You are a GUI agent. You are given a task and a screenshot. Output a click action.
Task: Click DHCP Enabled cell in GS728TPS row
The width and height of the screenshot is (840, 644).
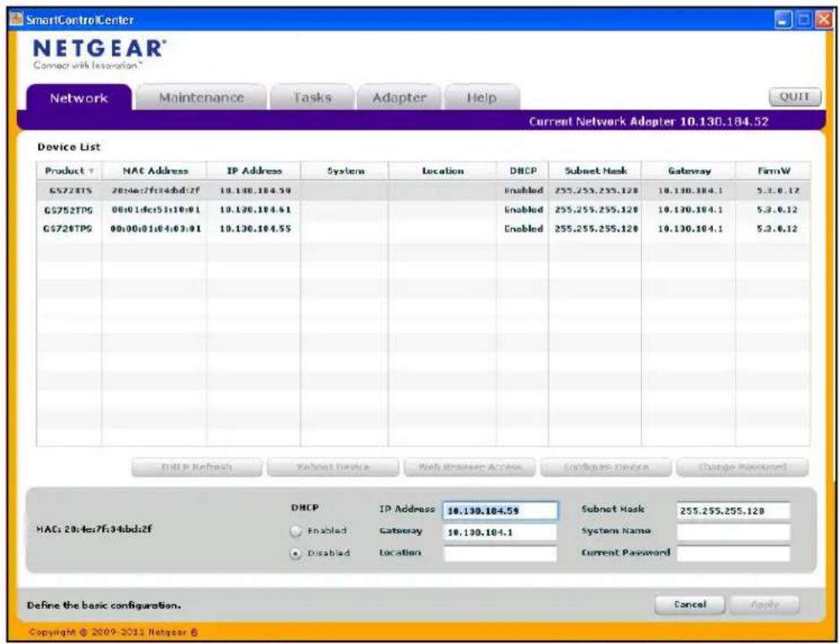pyautogui.click(x=524, y=229)
